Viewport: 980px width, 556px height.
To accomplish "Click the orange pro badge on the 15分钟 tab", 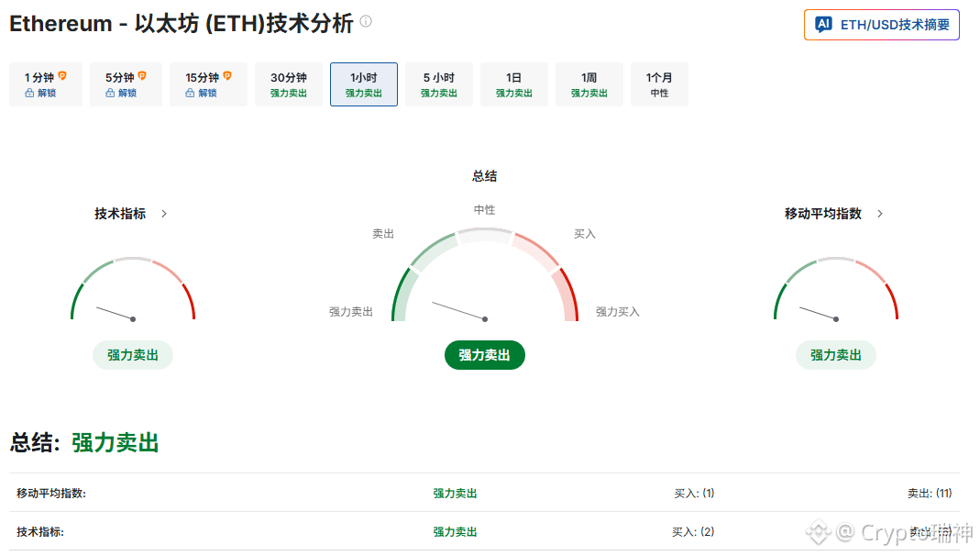I will [227, 75].
